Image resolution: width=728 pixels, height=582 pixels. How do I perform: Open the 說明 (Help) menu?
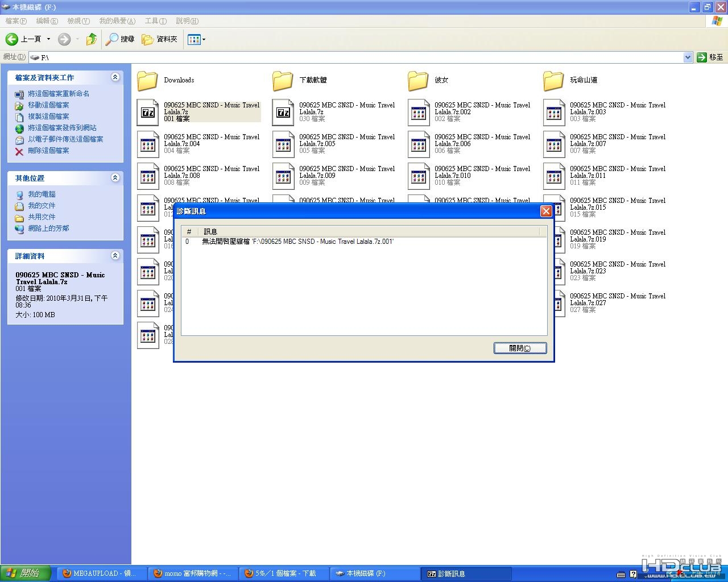187,21
